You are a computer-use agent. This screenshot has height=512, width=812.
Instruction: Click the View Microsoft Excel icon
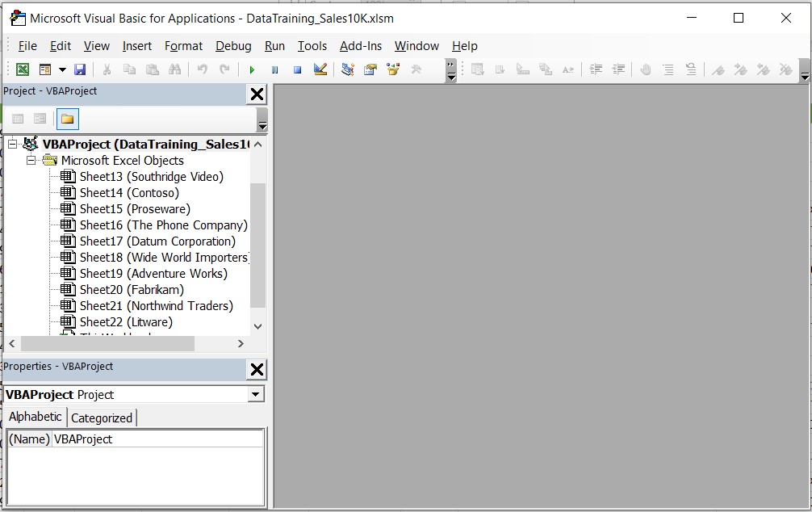(23, 69)
